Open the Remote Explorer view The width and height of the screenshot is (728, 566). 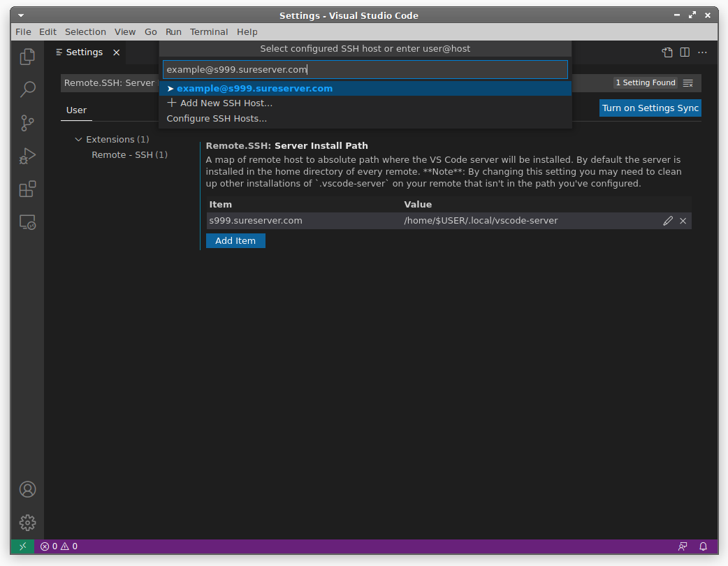pos(27,222)
